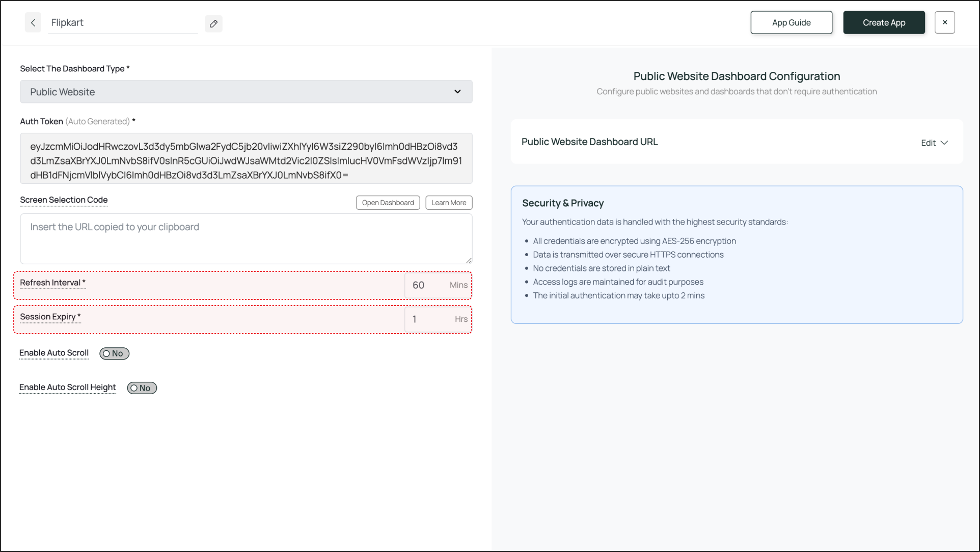This screenshot has width=980, height=552.
Task: Click the Flipkart app name field
Action: click(122, 23)
